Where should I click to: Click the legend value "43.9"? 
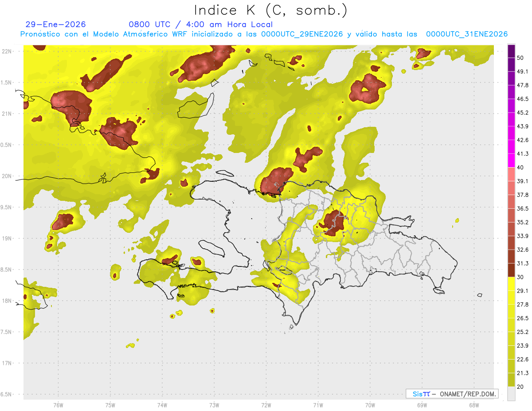[523, 126]
